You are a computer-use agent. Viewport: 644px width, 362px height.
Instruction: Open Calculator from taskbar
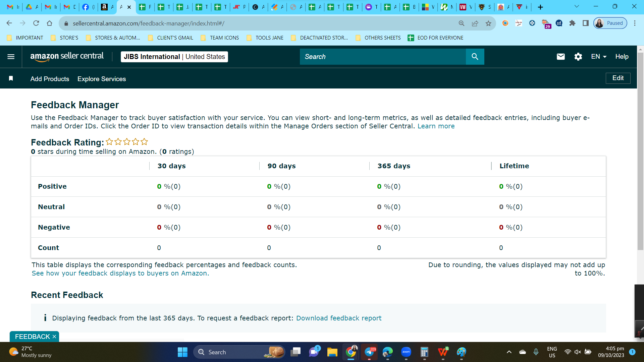[425, 352]
